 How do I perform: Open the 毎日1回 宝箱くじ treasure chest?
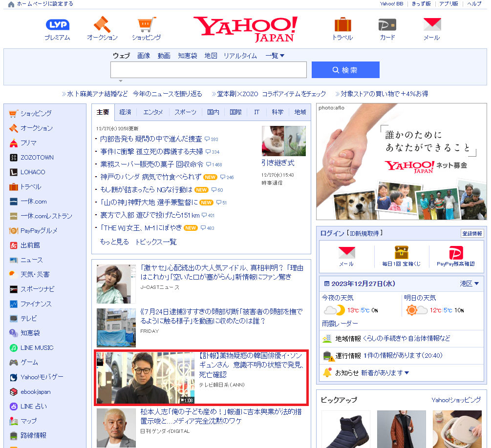pyautogui.click(x=401, y=252)
